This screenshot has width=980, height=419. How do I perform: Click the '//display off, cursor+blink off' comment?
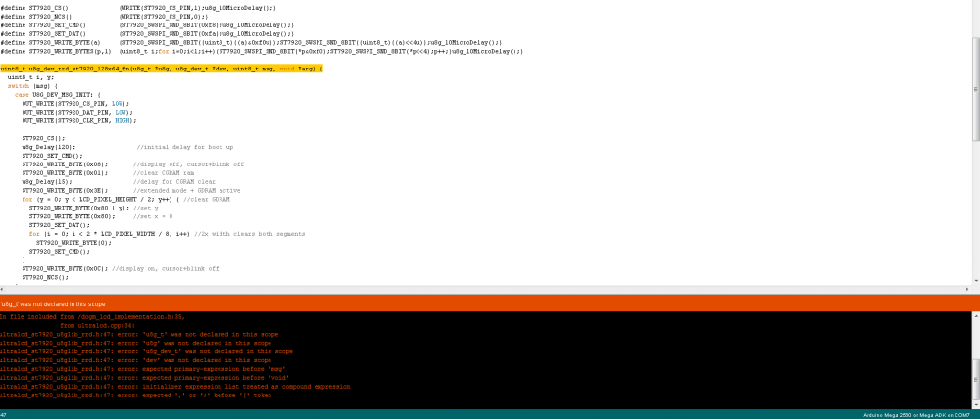[x=188, y=164]
